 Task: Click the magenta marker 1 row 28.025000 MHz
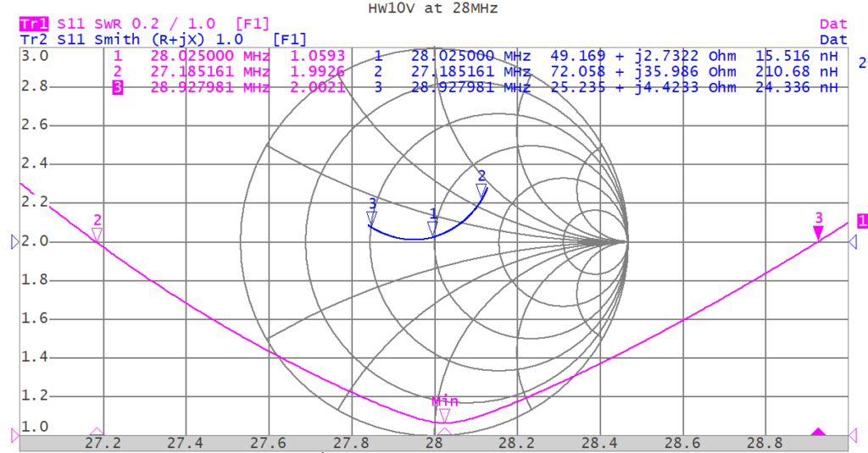(x=209, y=56)
